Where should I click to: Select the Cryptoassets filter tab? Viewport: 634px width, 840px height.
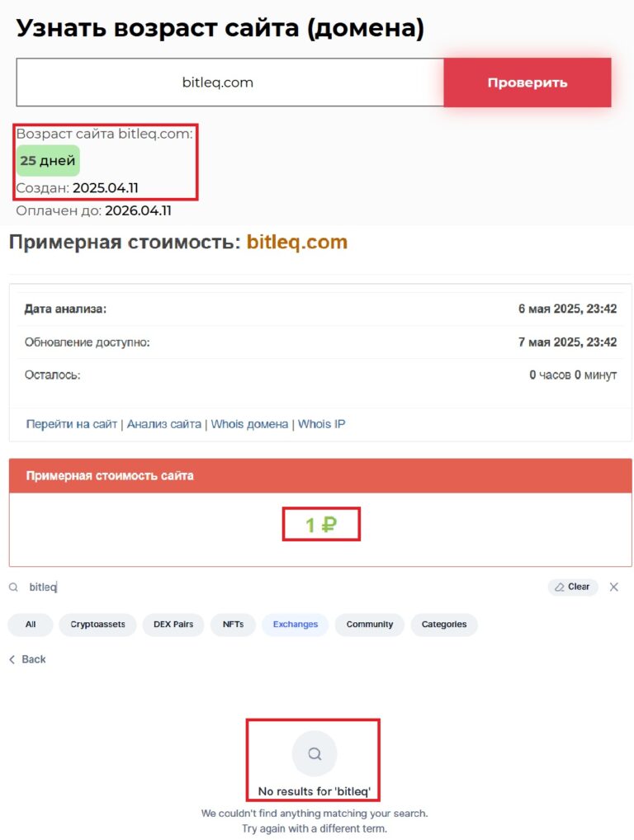click(97, 625)
